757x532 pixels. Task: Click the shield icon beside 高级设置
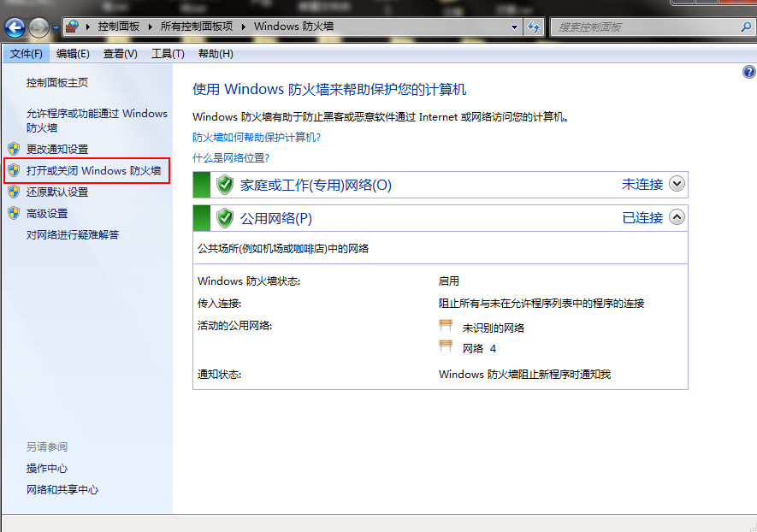click(15, 213)
